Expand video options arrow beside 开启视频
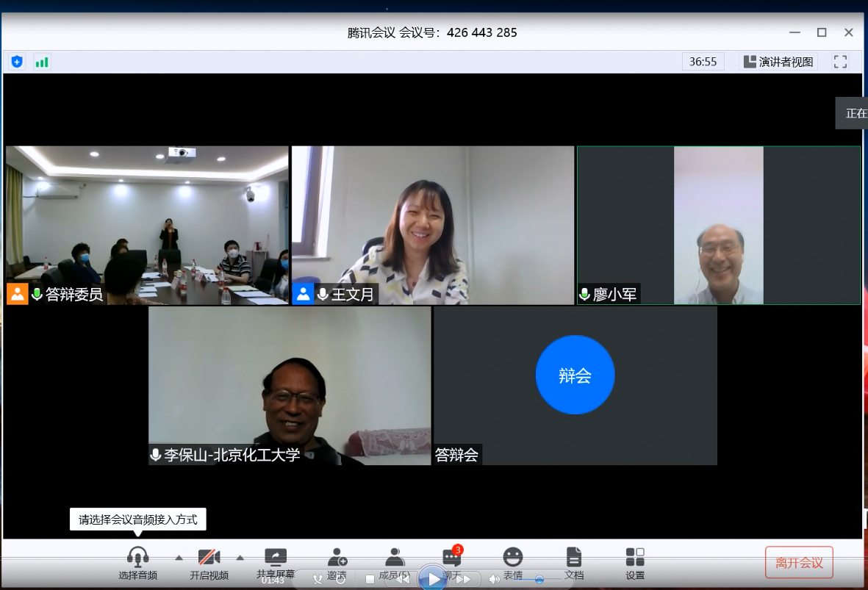Screen dimensions: 868x590 click(x=240, y=557)
